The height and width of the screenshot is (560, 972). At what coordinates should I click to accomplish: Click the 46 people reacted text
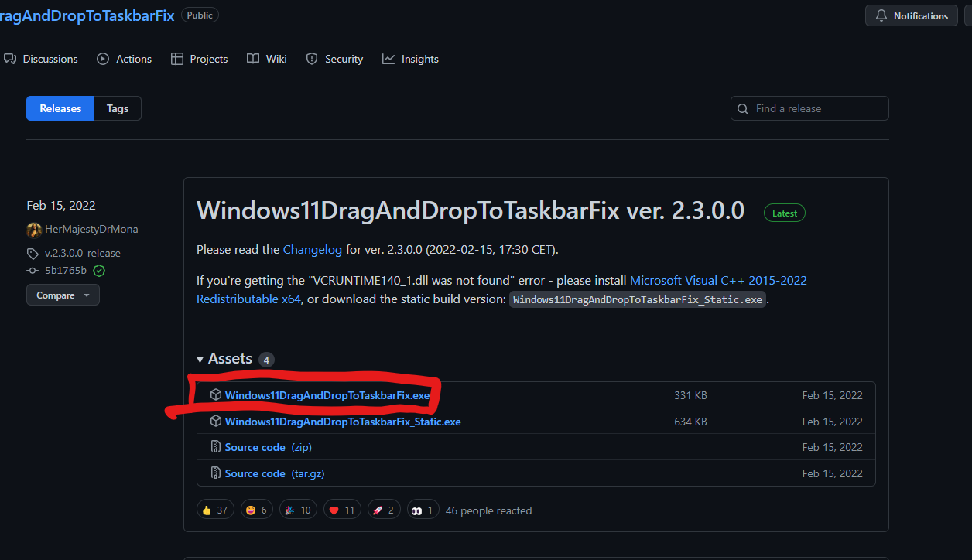(x=488, y=510)
